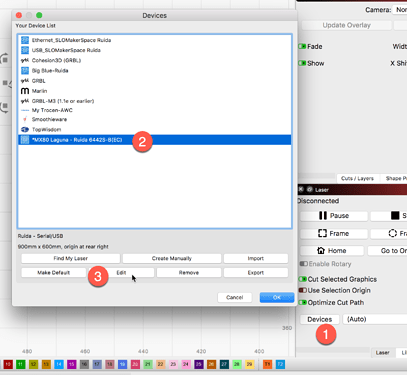Open the (Auto) port dropdown

click(375, 319)
